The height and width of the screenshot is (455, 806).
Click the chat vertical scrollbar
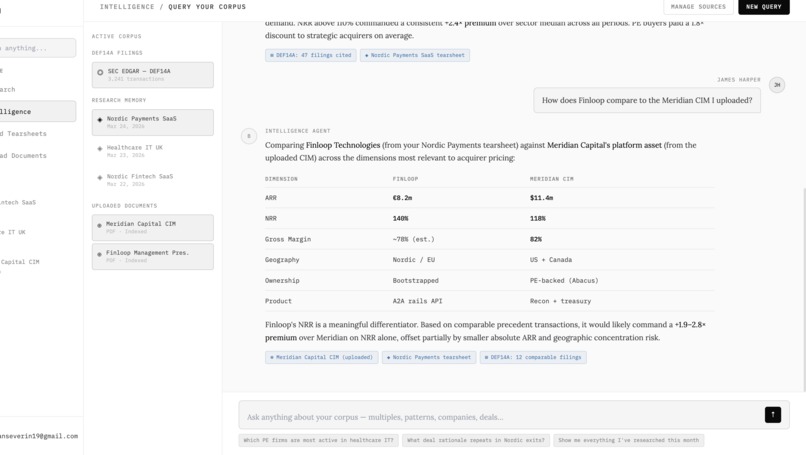(803, 289)
